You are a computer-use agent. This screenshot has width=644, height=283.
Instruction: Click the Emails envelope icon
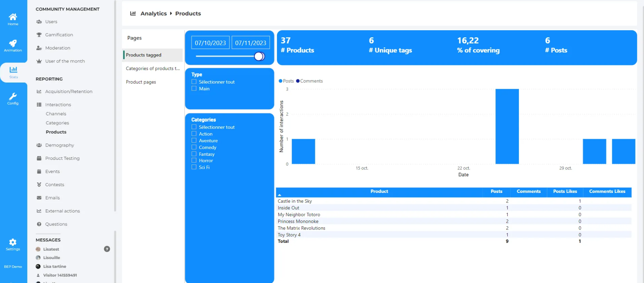39,198
